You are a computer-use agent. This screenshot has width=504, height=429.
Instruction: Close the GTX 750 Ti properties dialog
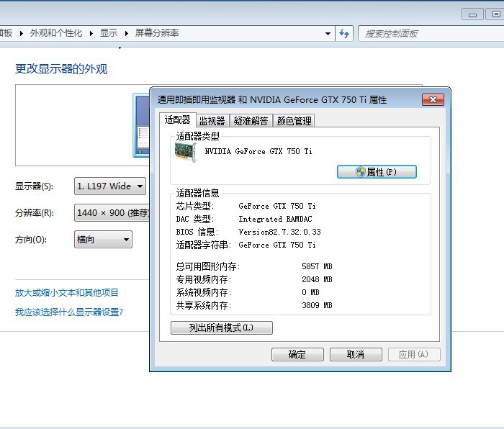pyautogui.click(x=433, y=99)
